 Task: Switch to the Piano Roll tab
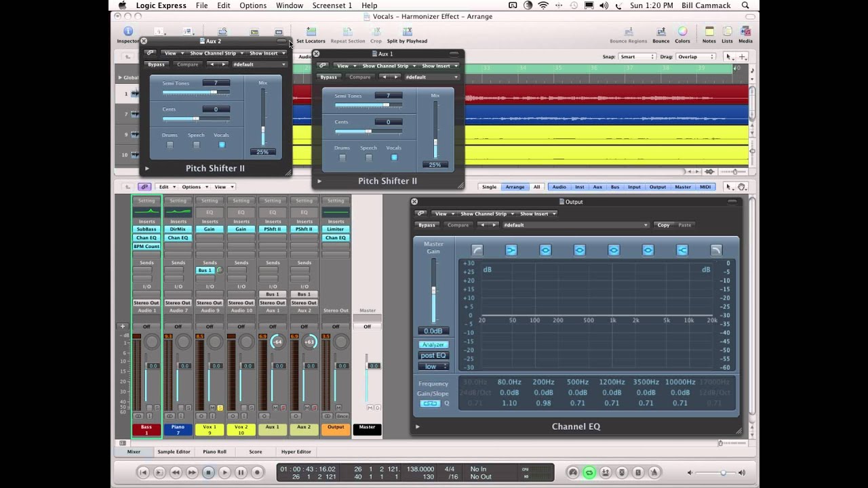pos(214,451)
